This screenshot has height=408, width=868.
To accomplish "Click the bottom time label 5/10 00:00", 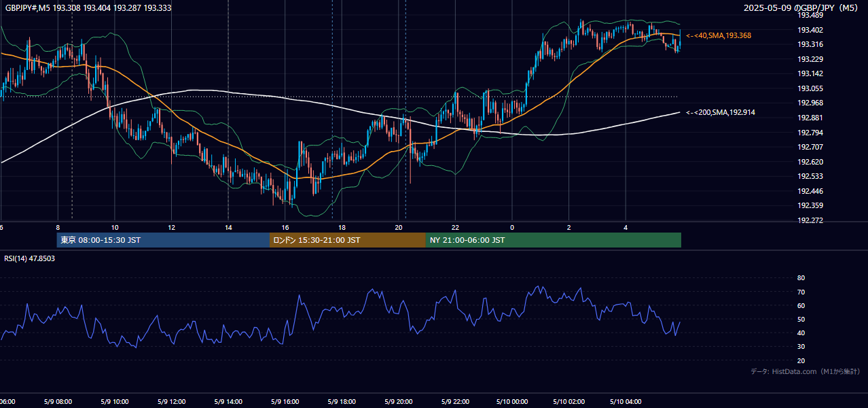I will (511, 402).
